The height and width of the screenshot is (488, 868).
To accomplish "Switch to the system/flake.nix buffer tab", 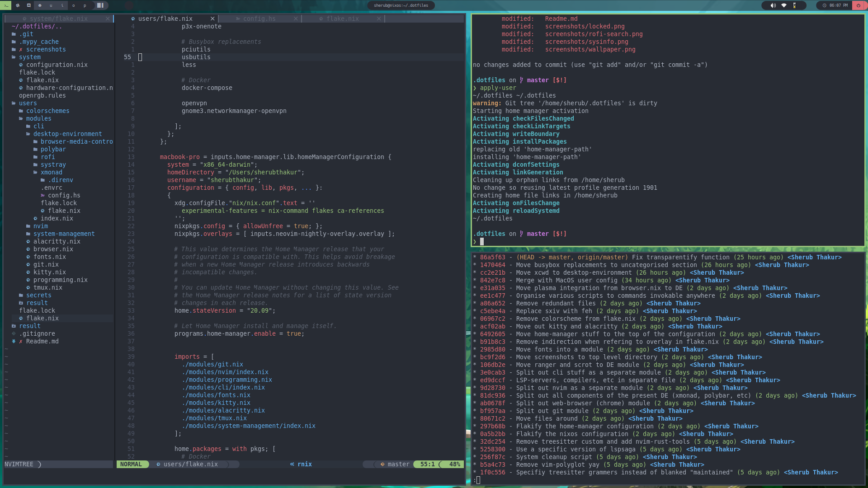I will click(58, 19).
